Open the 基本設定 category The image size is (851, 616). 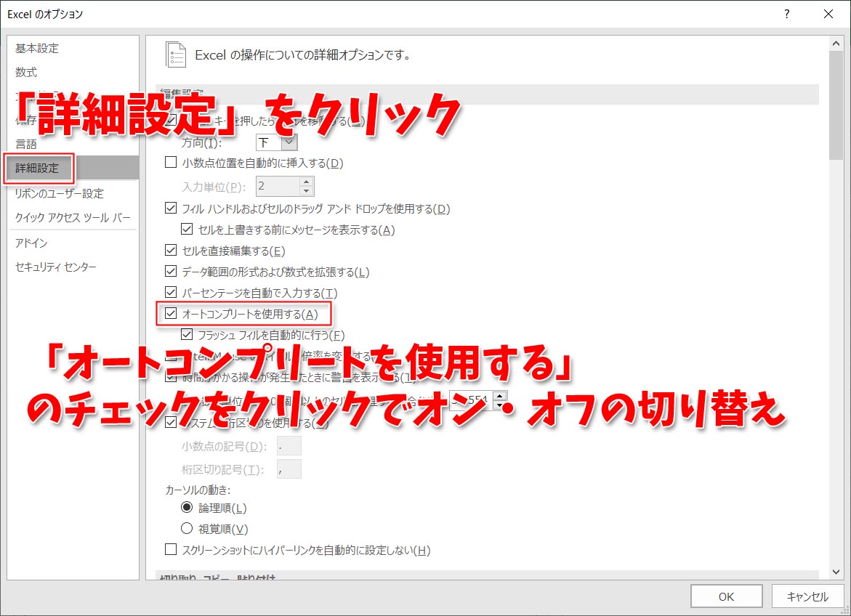point(37,48)
